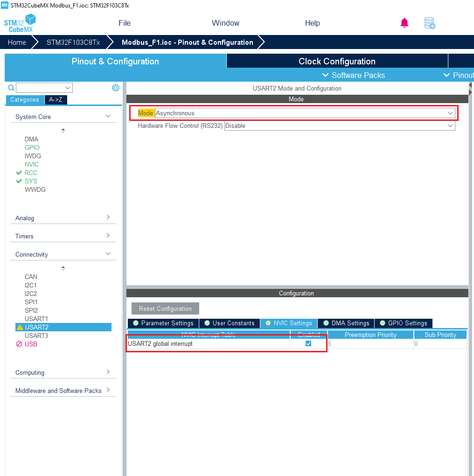Open the DMA Settings tab
Viewport: 474px width, 476px height.
(x=346, y=323)
